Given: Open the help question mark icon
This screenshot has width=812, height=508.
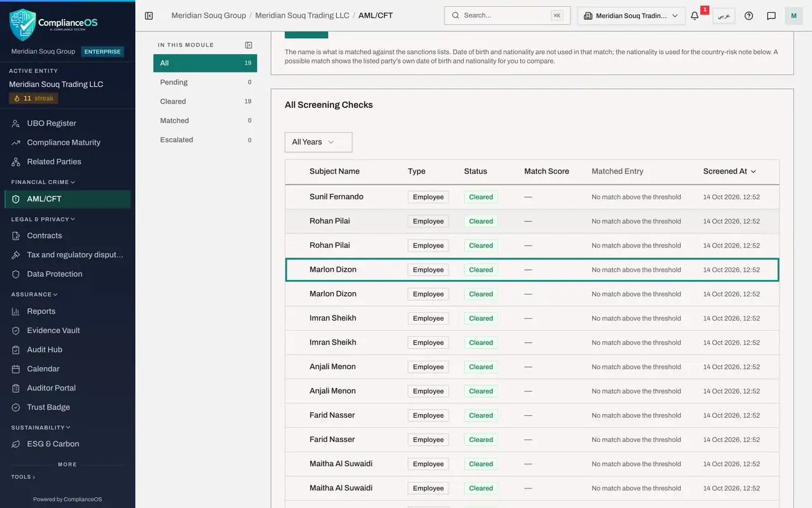Looking at the screenshot, I should (749, 16).
